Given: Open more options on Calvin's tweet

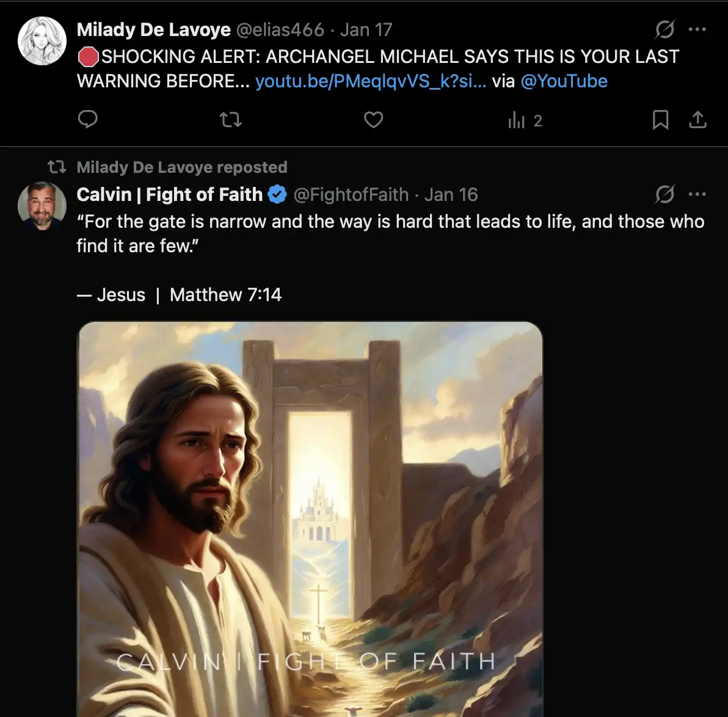Looking at the screenshot, I should 697,195.
